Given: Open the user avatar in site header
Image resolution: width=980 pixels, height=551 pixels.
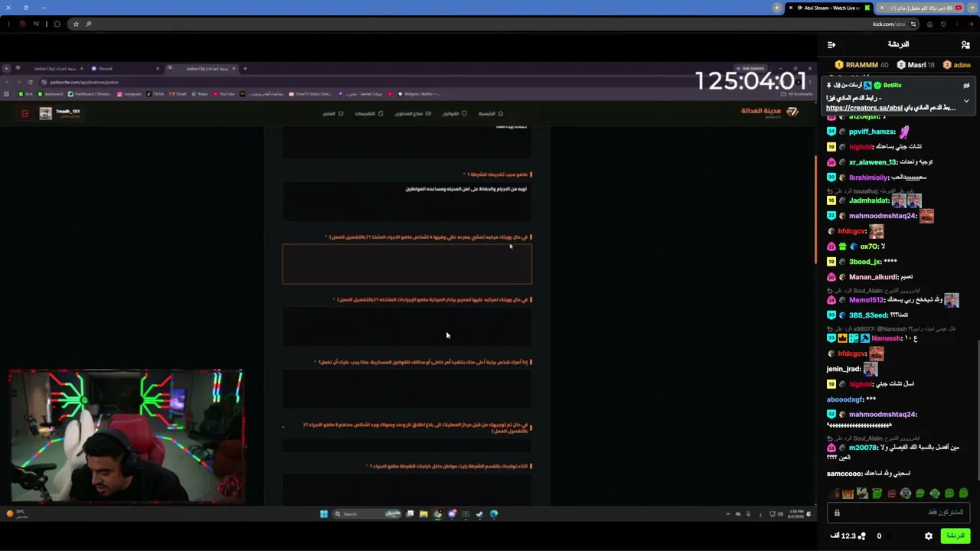Looking at the screenshot, I should (46, 113).
